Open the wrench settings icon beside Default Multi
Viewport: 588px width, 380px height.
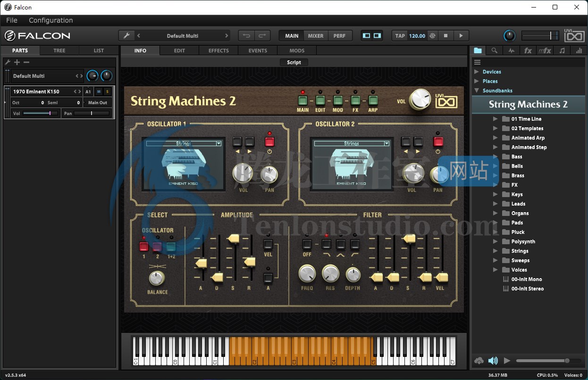[x=126, y=36]
